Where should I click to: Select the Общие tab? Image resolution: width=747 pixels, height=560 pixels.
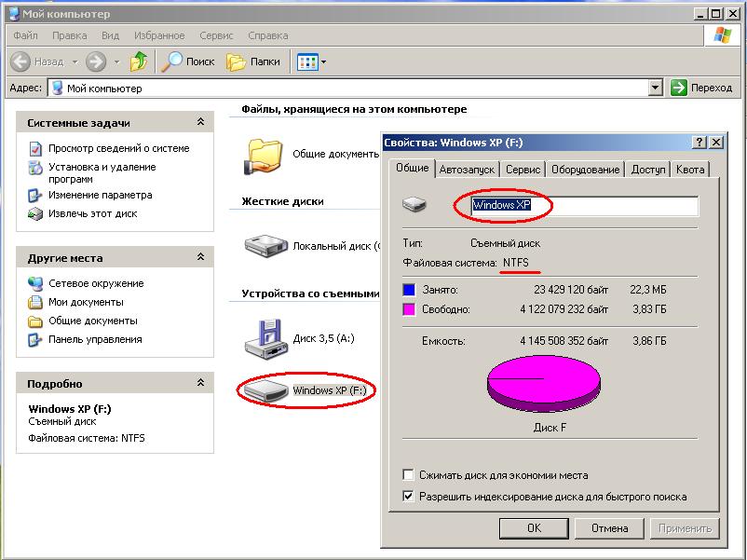[x=413, y=169]
